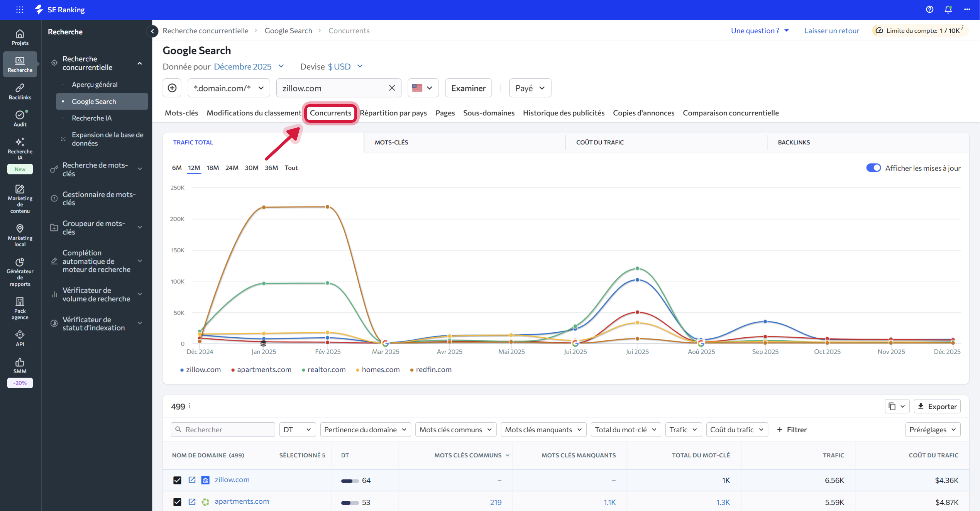Uncheck the zillow.com row checkbox
This screenshot has height=511, width=980.
(177, 480)
